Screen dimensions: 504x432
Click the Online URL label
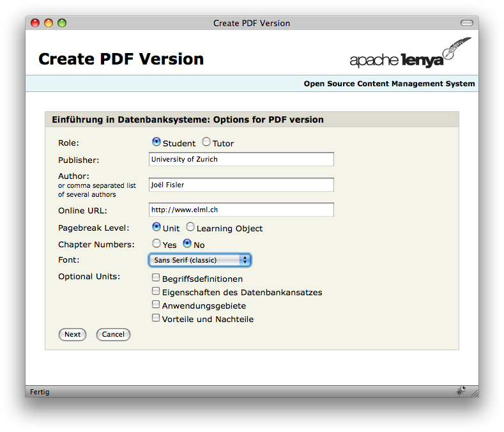(82, 211)
